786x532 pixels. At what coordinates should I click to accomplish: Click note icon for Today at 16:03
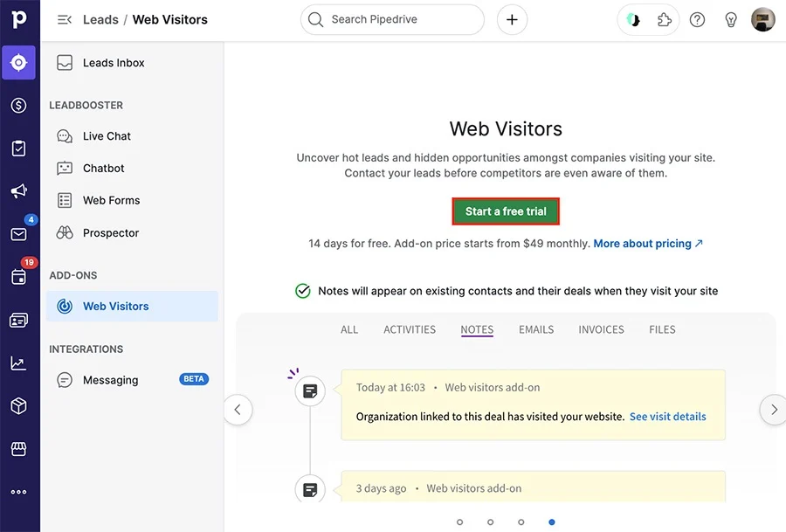(310, 391)
